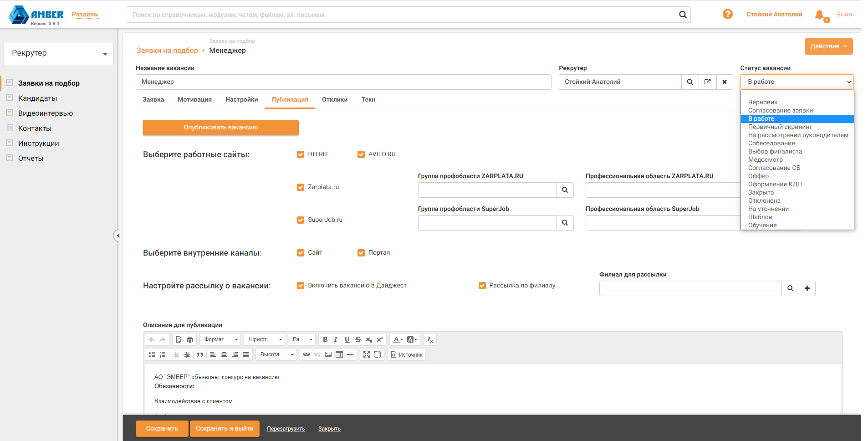Uncheck the HH.RU site checkbox
Image resolution: width=868 pixels, height=441 pixels.
[x=301, y=154]
